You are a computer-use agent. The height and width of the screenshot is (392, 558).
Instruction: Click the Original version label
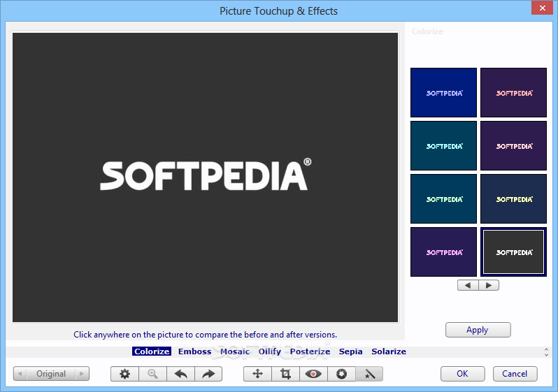point(51,374)
